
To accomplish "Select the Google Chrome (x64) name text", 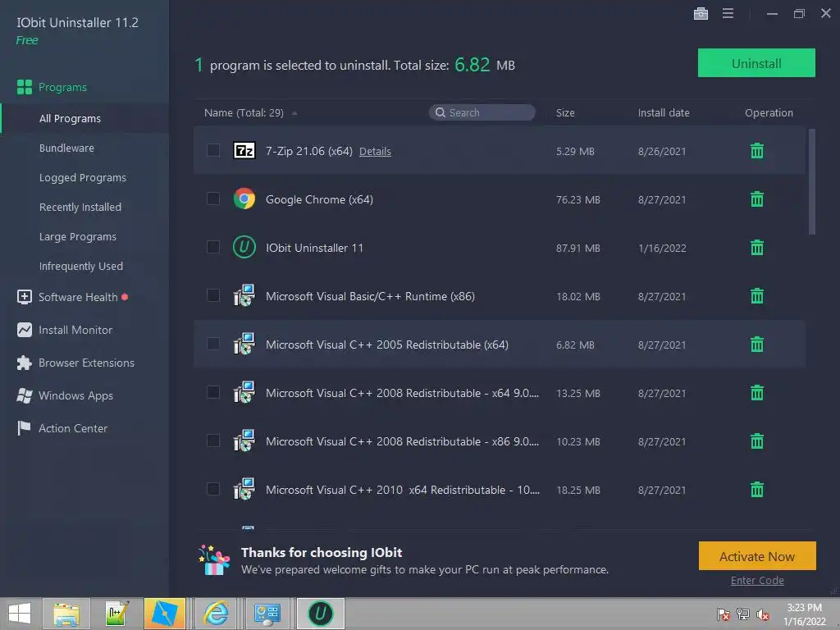I will [319, 199].
